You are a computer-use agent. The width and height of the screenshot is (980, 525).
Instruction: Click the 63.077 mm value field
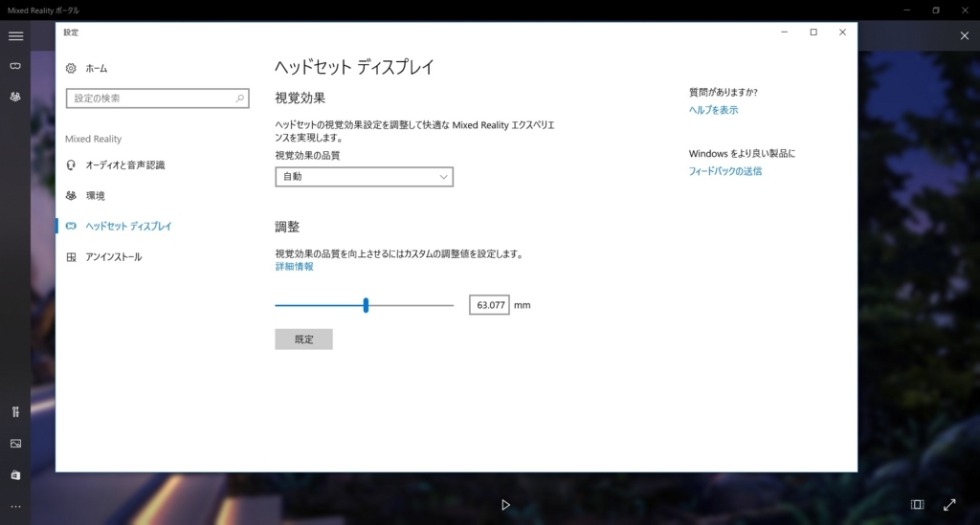point(489,305)
